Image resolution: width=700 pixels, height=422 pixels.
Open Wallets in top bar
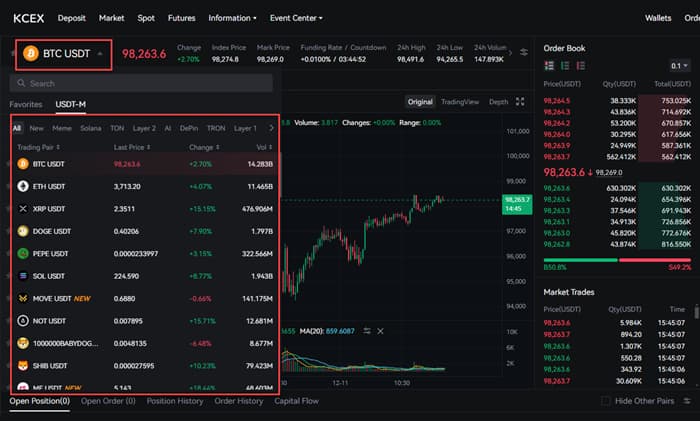pyautogui.click(x=658, y=18)
